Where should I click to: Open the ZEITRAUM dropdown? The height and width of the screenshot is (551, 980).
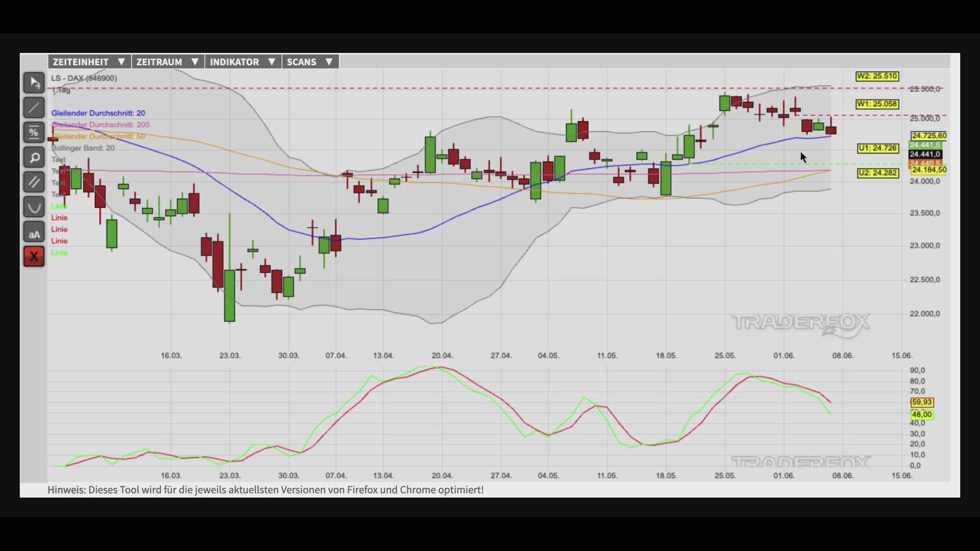(168, 62)
